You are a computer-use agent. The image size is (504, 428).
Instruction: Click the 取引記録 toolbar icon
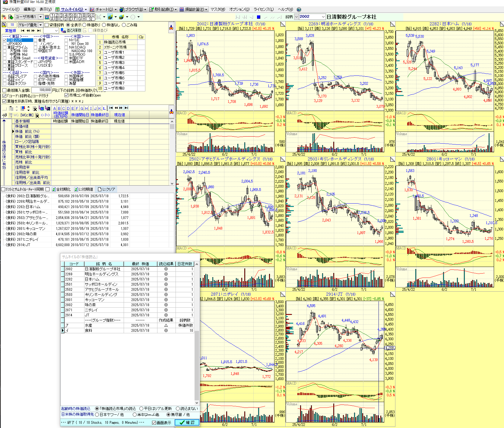click(151, 9)
